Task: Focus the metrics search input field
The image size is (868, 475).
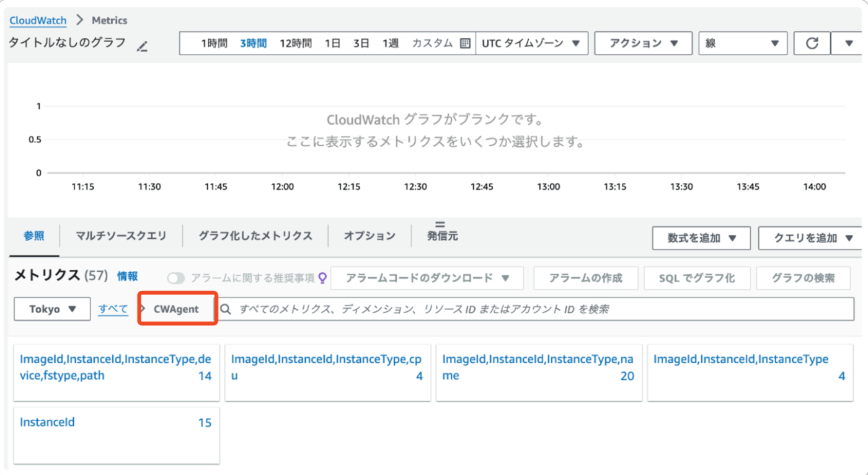Action: [x=536, y=309]
